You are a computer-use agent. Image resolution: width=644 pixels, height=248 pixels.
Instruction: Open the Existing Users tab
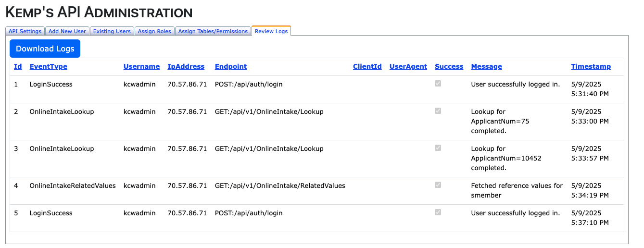(x=112, y=31)
